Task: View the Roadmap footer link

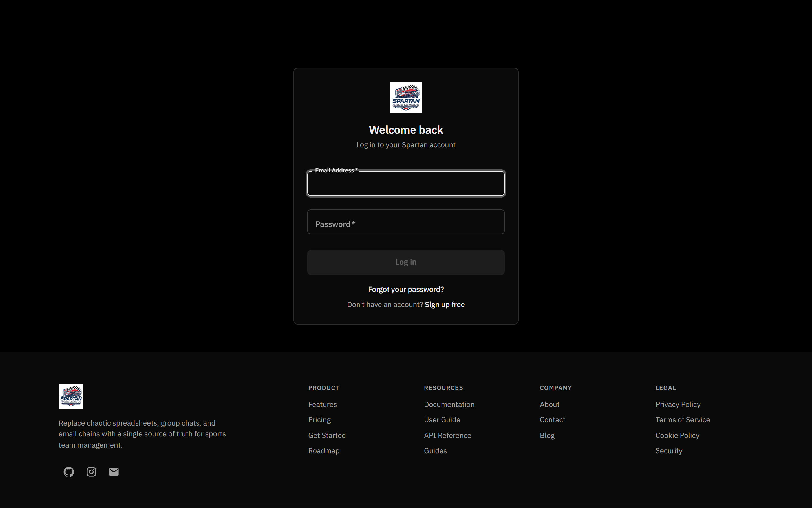Action: [x=324, y=450]
